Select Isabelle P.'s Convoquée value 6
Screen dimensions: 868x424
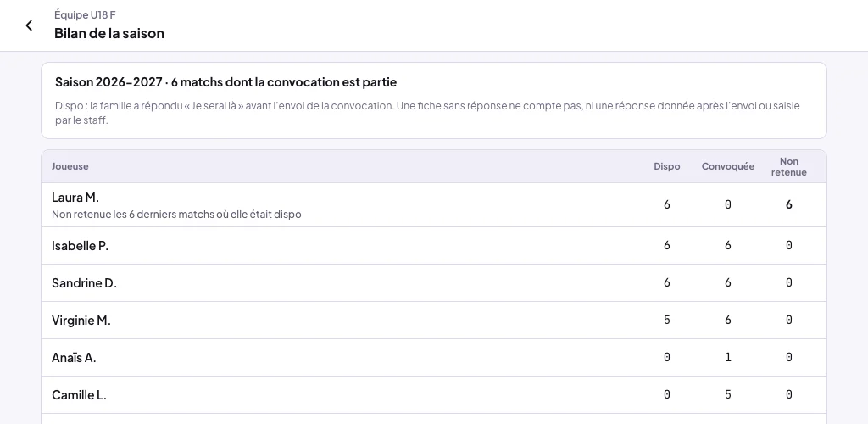pos(727,245)
